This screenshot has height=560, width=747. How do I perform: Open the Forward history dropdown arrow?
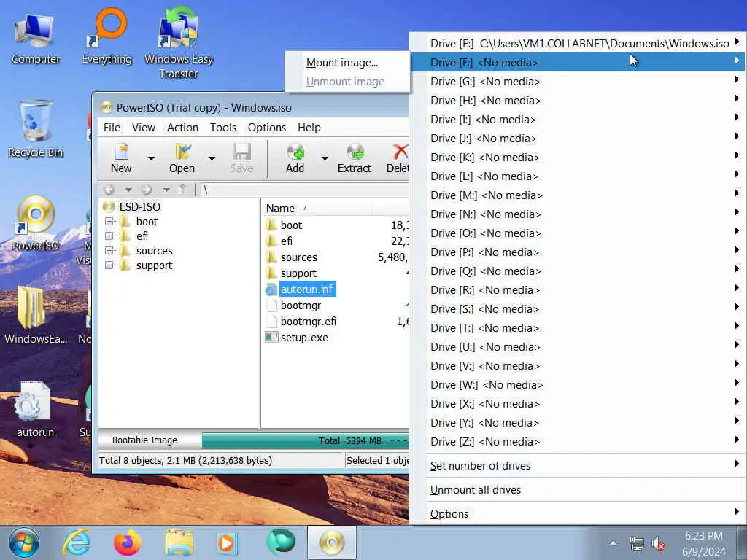tap(166, 190)
